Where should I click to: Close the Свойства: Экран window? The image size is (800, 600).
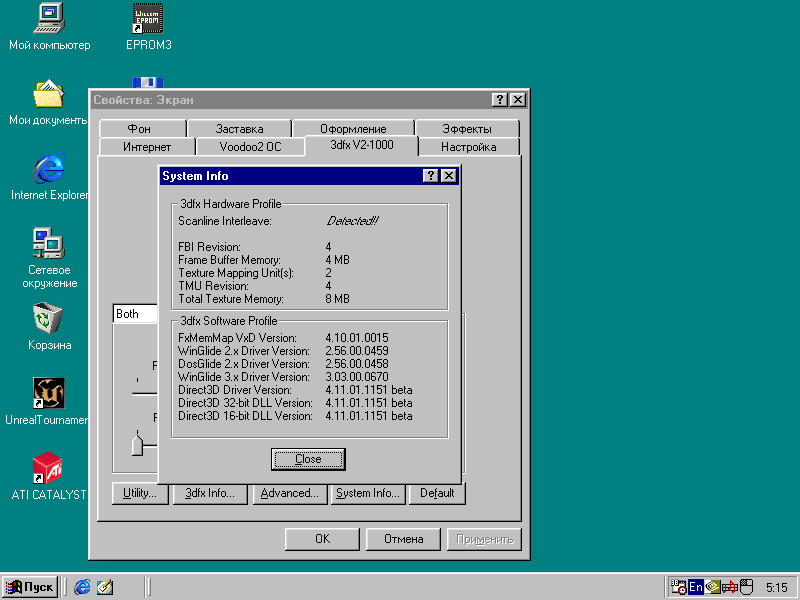(x=518, y=99)
